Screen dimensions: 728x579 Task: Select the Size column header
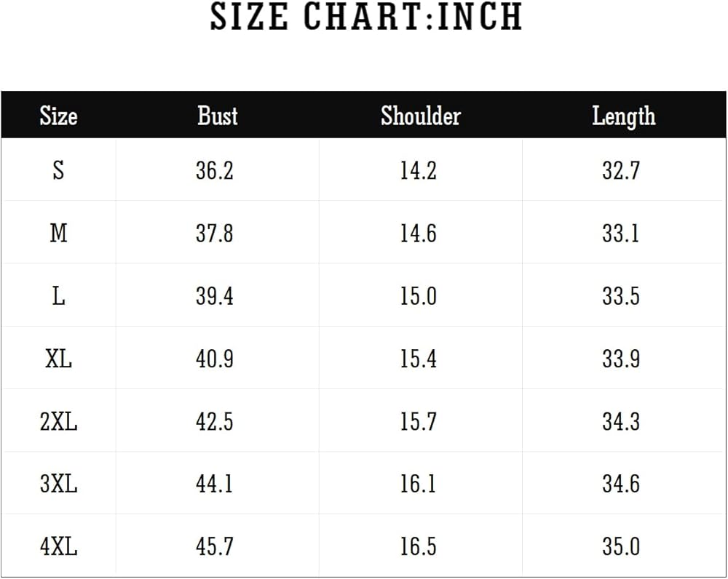coord(58,116)
